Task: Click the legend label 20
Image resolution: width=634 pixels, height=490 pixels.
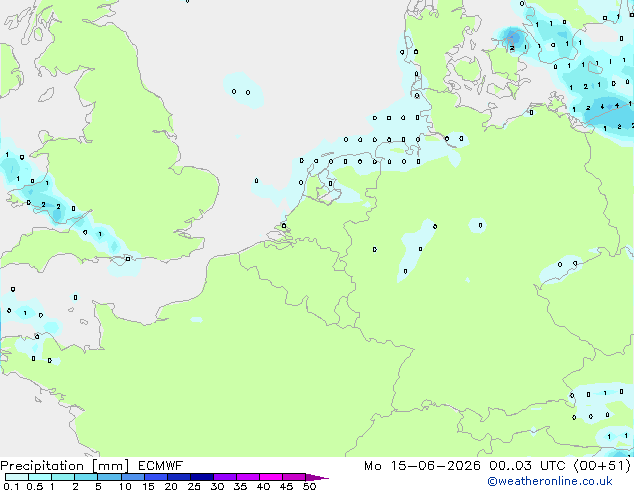Action: 171,486
